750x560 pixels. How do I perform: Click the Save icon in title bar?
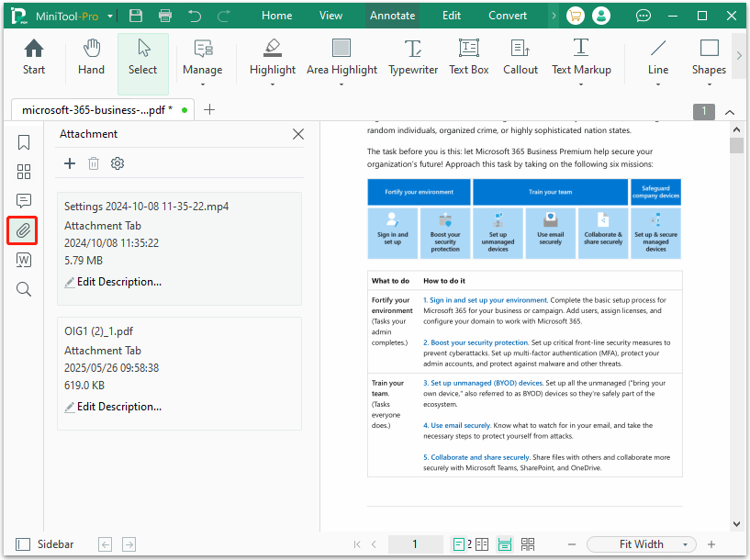[136, 16]
